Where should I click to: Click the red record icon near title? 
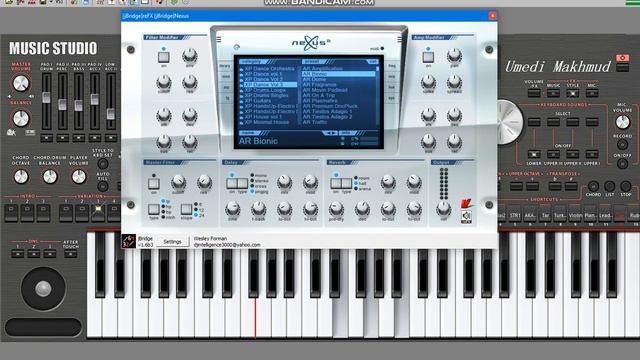coord(622,58)
